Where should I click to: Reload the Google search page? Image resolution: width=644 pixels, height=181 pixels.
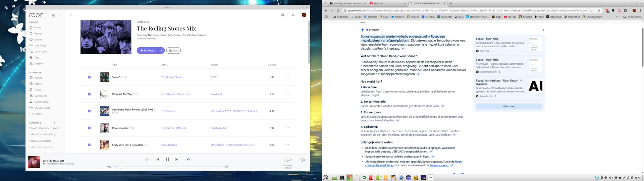coord(338,10)
